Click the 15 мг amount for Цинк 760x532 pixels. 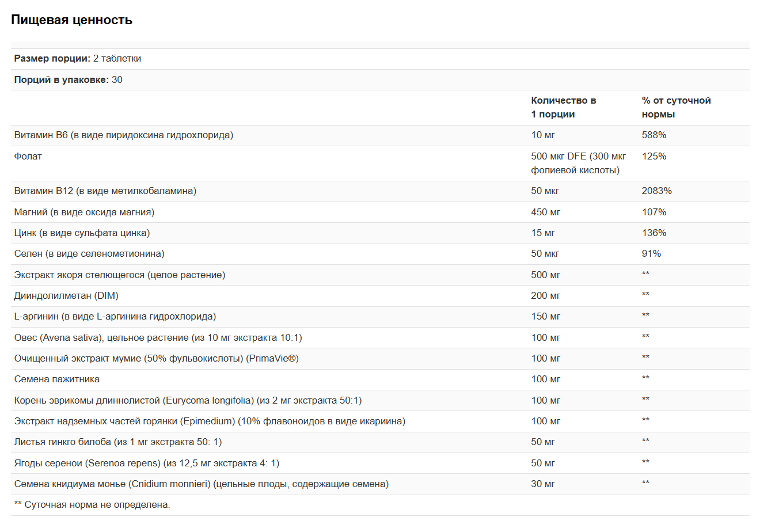coord(543,233)
